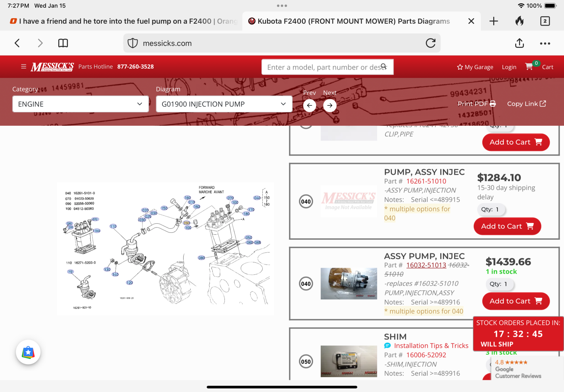Click Print PDF
The width and height of the screenshot is (564, 392).
tap(477, 104)
